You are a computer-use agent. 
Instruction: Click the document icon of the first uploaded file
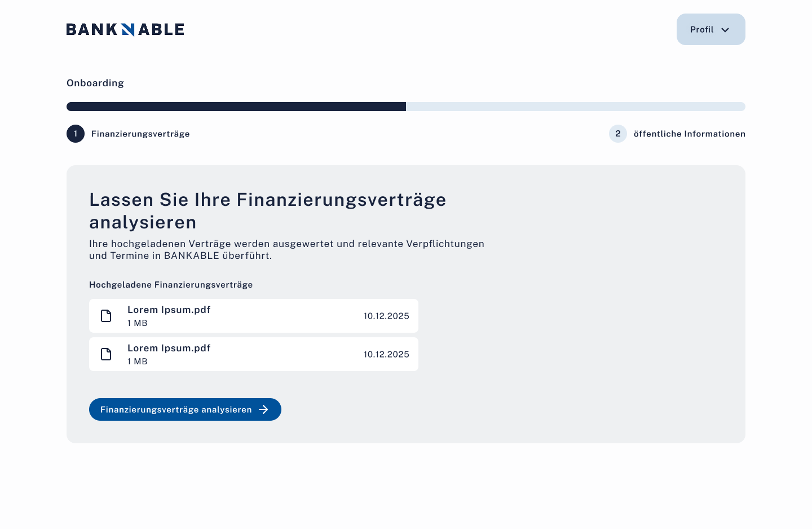(106, 316)
